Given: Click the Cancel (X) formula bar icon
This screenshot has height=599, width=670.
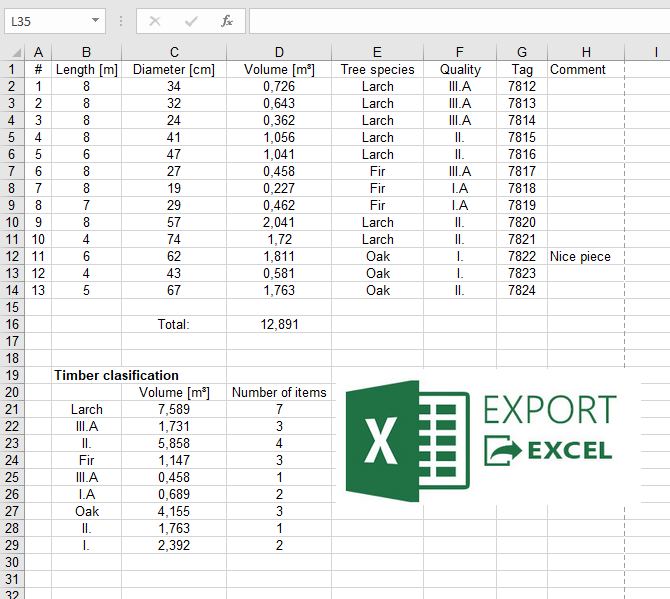Looking at the screenshot, I should (155, 21).
